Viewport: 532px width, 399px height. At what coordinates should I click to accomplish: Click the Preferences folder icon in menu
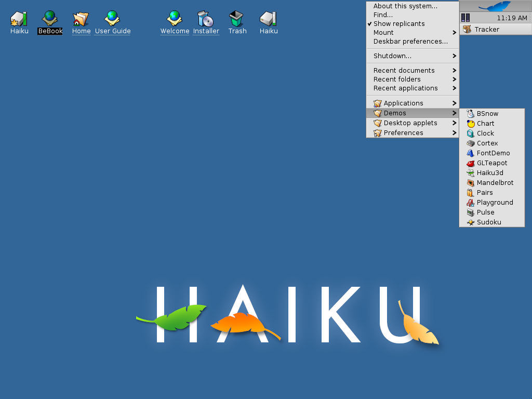(x=377, y=132)
